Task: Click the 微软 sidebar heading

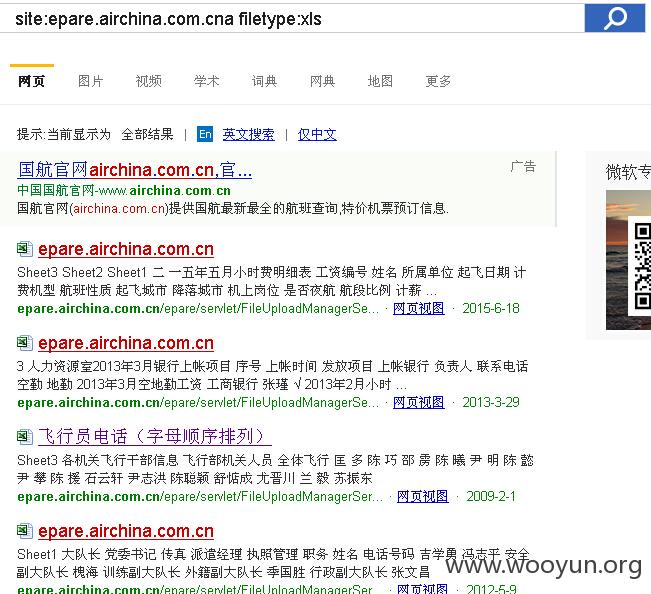Action: tap(628, 172)
